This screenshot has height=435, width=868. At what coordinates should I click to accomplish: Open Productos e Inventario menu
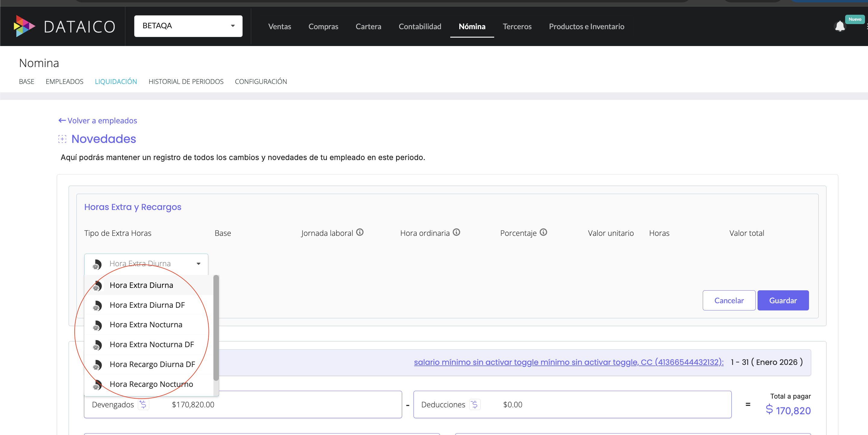pyautogui.click(x=586, y=26)
